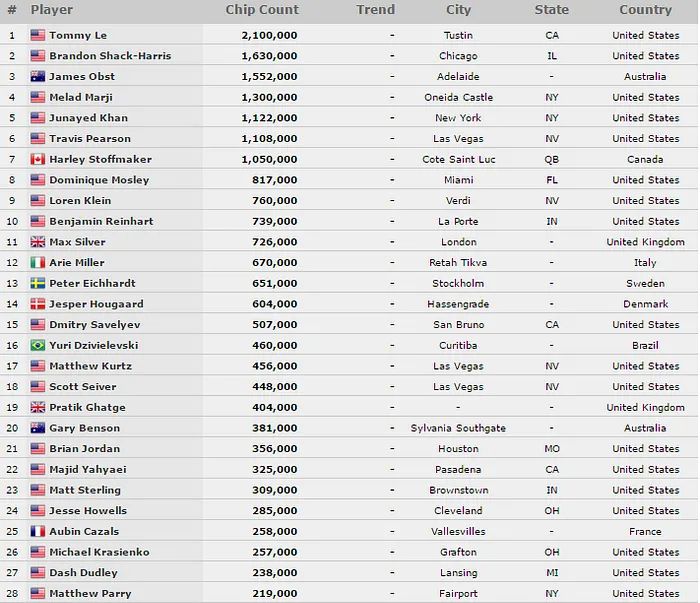The image size is (700, 603).
Task: Select the 219,000 chip count cell
Action: pos(275,593)
